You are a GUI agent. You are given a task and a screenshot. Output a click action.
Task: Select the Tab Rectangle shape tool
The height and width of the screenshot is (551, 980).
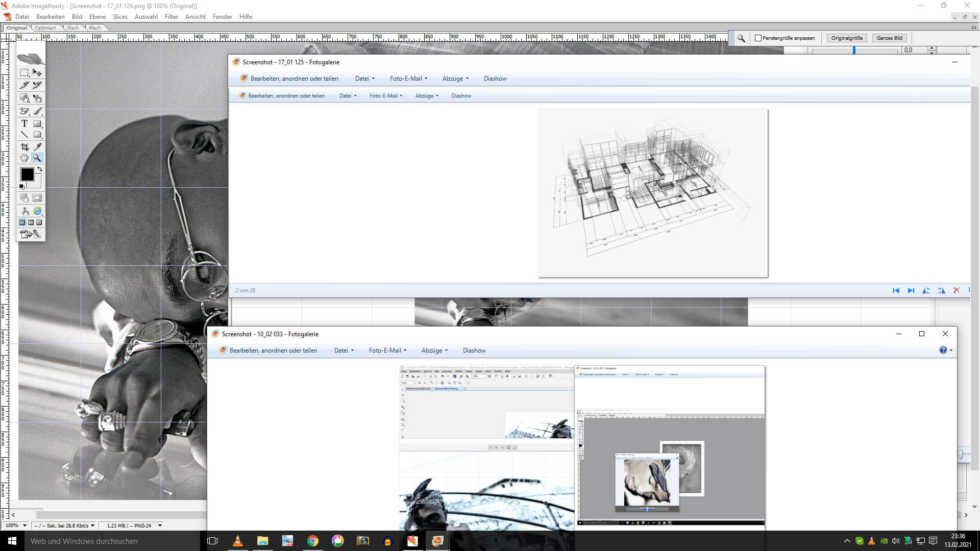(37, 135)
